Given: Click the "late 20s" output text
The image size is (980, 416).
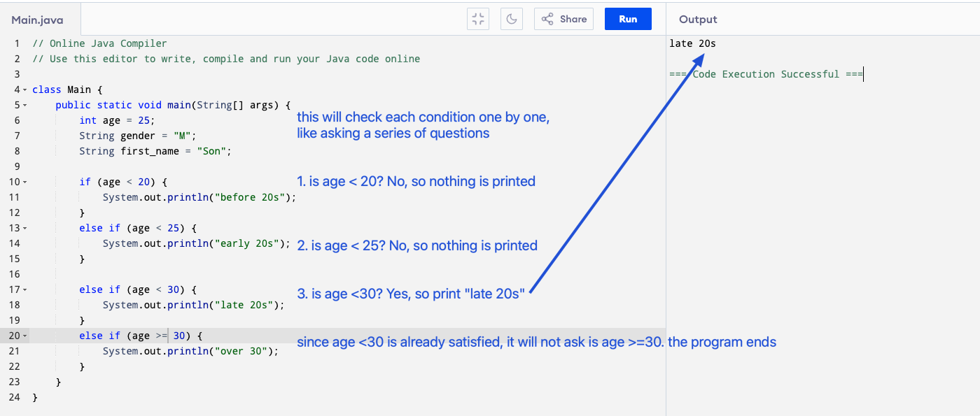Looking at the screenshot, I should 692,43.
